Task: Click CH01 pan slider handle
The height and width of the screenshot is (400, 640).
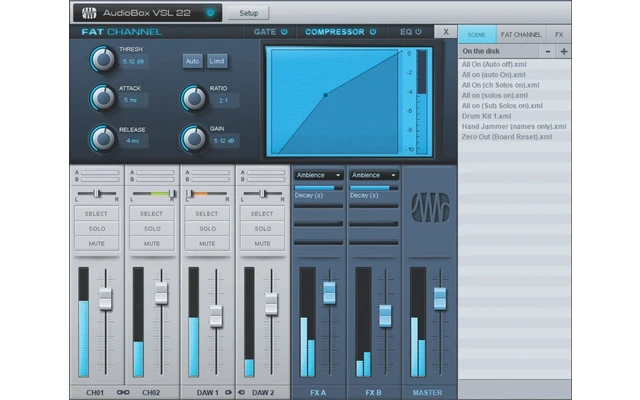Action: (97, 193)
